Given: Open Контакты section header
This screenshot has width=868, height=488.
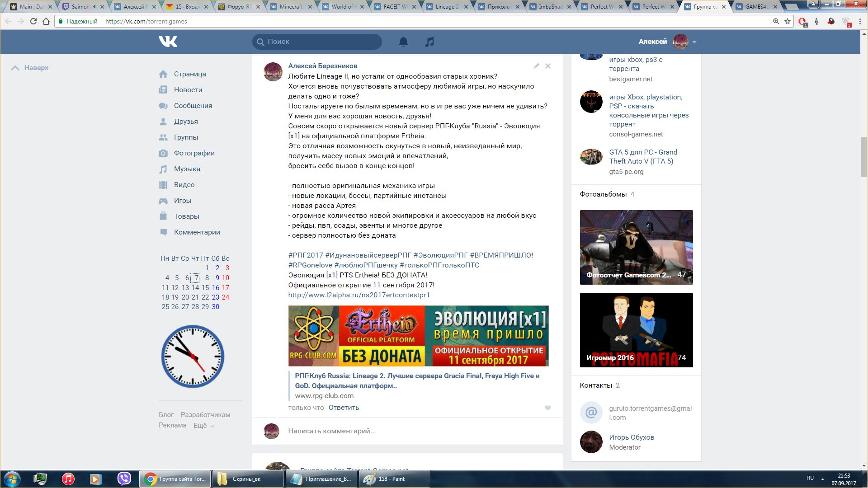Looking at the screenshot, I should coord(596,385).
